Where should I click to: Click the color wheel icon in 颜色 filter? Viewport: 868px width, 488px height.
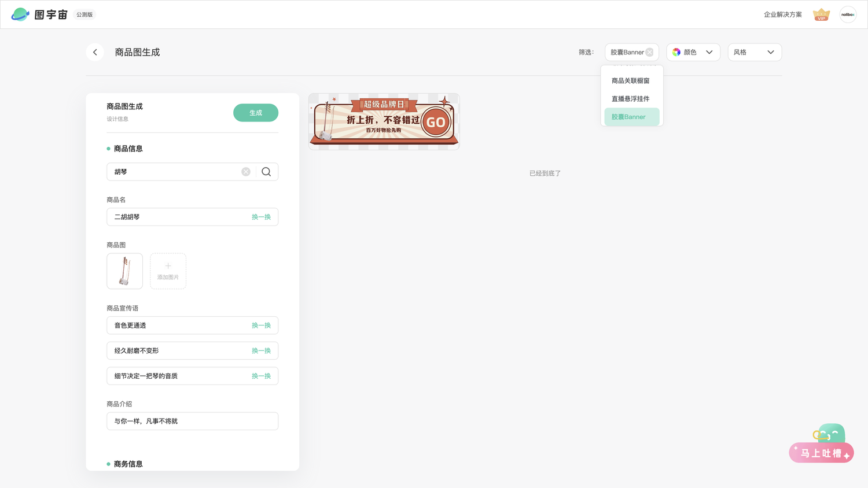click(x=676, y=52)
